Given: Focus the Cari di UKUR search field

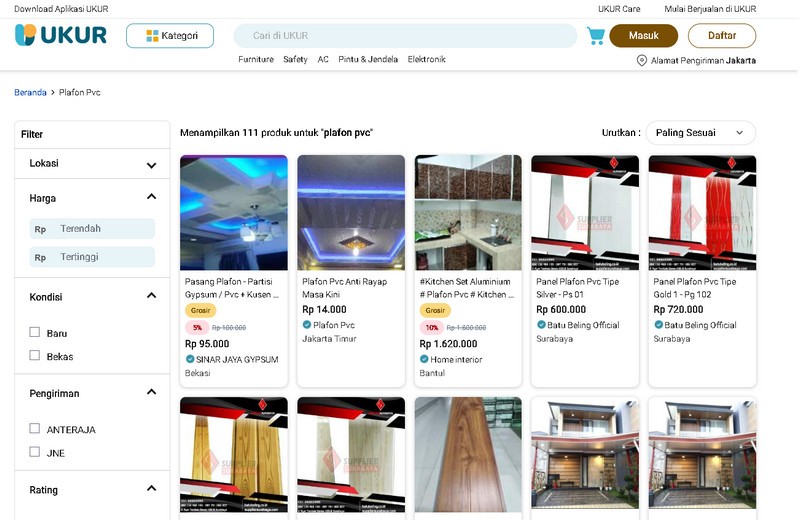Looking at the screenshot, I should pyautogui.click(x=405, y=36).
